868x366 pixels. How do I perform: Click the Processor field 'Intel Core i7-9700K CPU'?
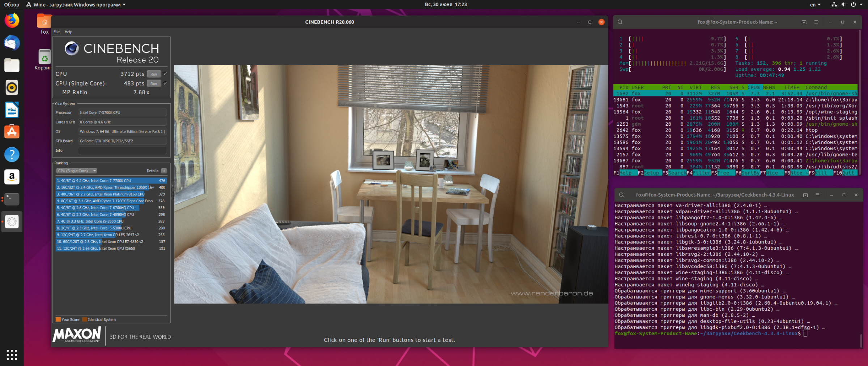[x=123, y=113]
